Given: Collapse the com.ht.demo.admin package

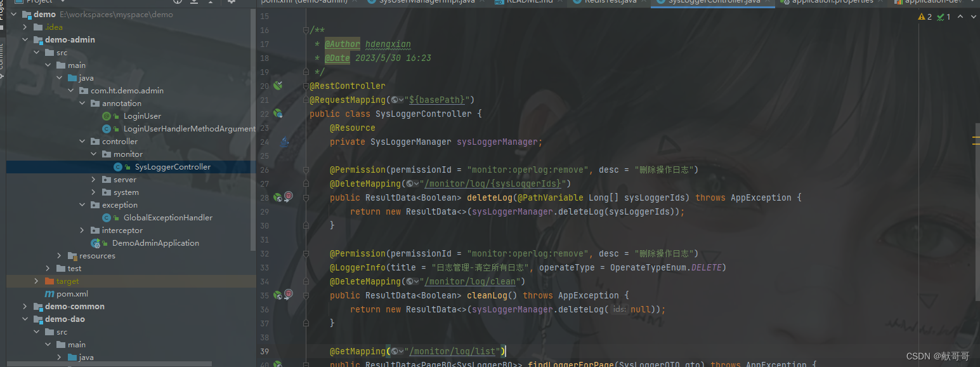Looking at the screenshot, I should click(71, 91).
